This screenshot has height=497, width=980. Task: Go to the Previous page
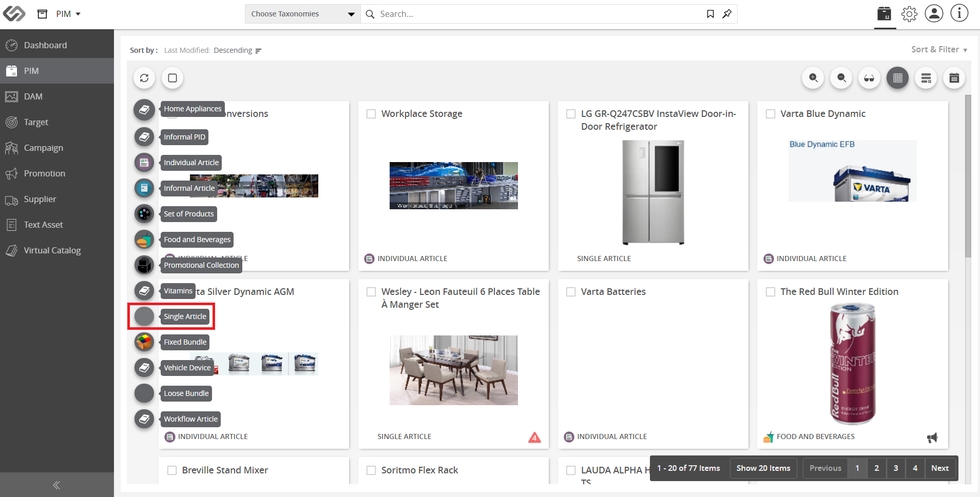pos(825,468)
